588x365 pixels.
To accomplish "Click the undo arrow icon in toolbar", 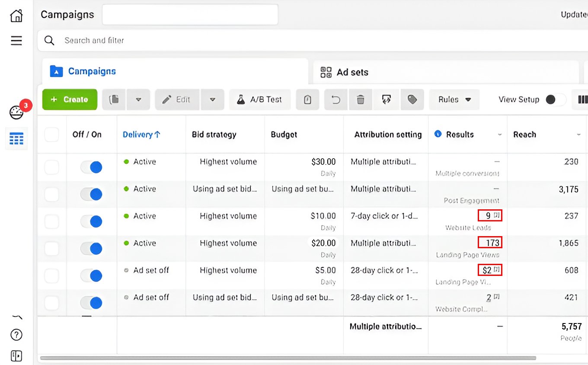I will pyautogui.click(x=336, y=99).
